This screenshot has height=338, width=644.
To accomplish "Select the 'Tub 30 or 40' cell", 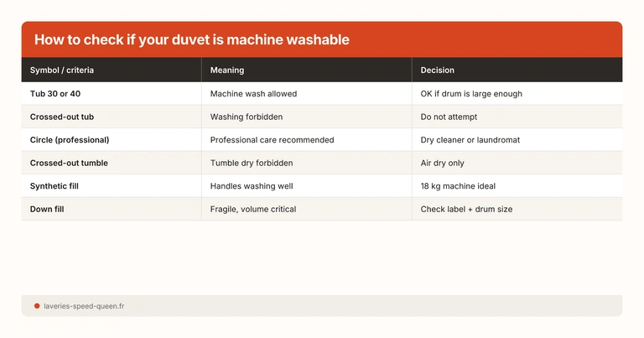I will tap(112, 94).
